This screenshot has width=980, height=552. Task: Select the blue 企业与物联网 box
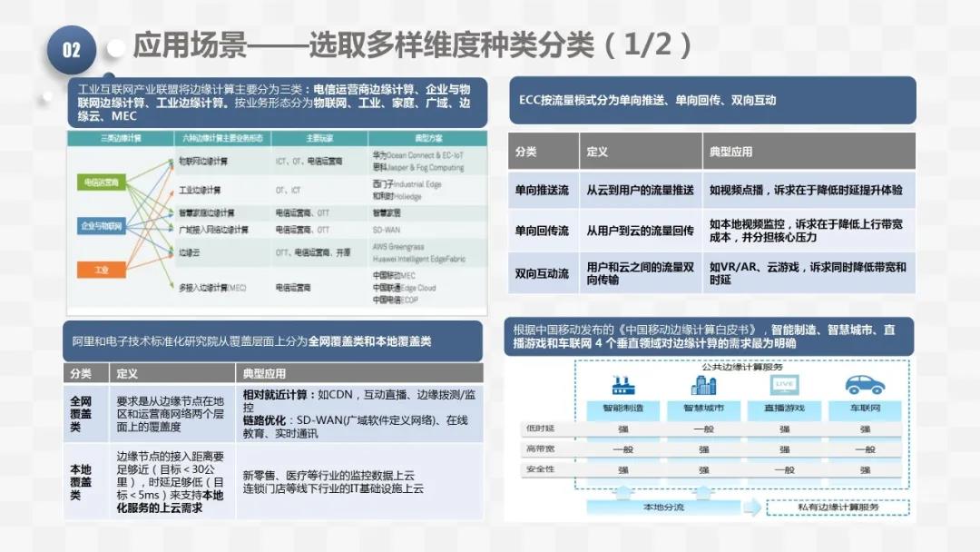point(101,225)
